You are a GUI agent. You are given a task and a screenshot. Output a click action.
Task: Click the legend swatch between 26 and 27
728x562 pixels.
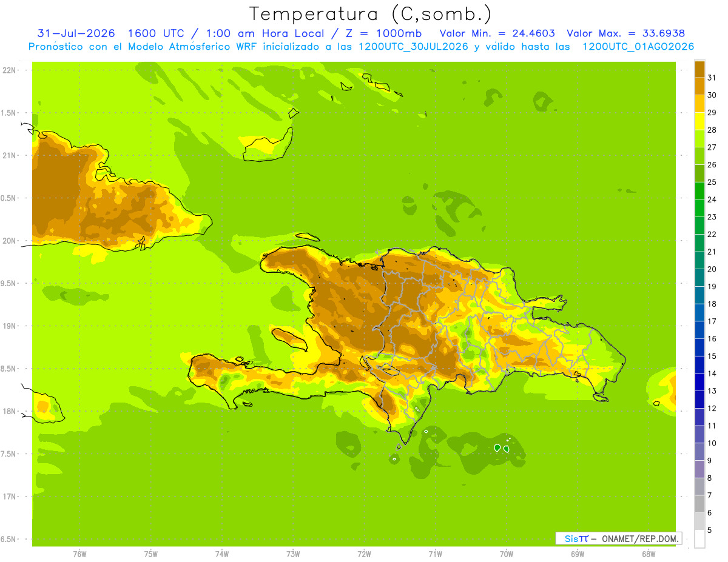pos(699,156)
